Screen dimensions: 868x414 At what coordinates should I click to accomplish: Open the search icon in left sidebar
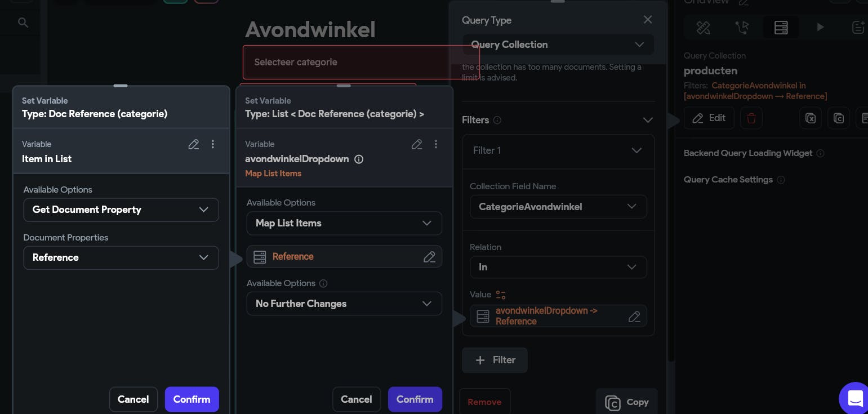[23, 23]
